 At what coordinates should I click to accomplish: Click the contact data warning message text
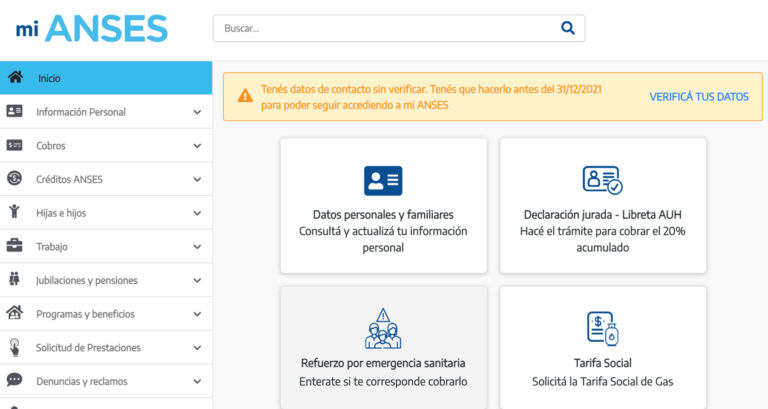point(431,97)
